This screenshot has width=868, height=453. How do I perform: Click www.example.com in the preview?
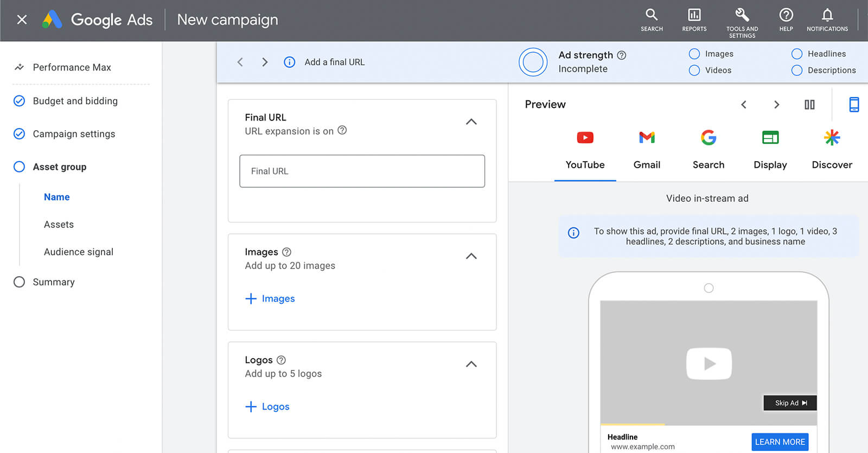[x=643, y=446]
